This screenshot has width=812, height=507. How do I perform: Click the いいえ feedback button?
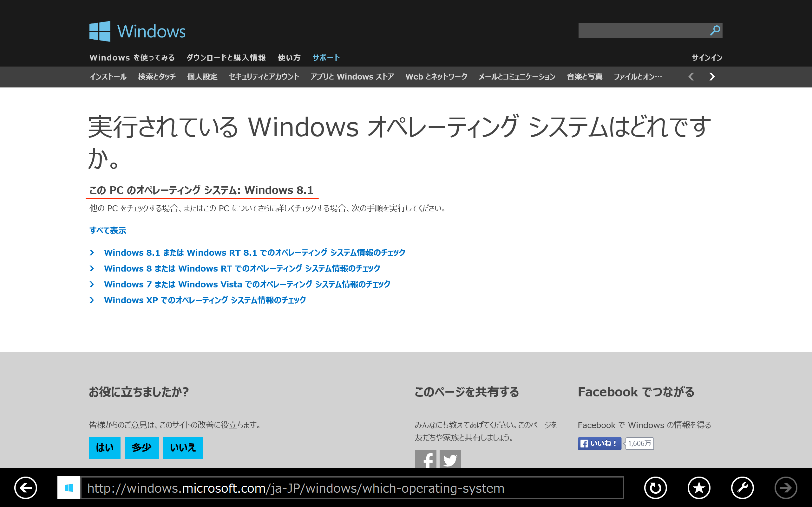tap(183, 448)
